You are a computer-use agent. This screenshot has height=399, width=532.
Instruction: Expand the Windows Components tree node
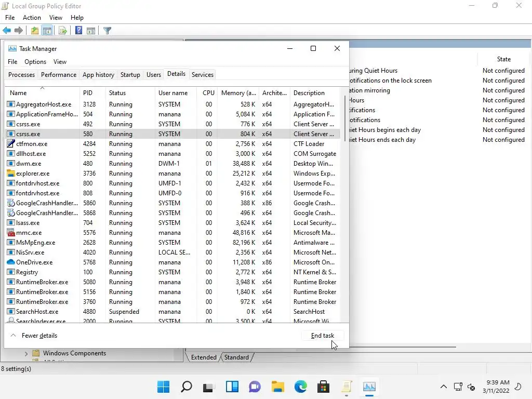(26, 353)
